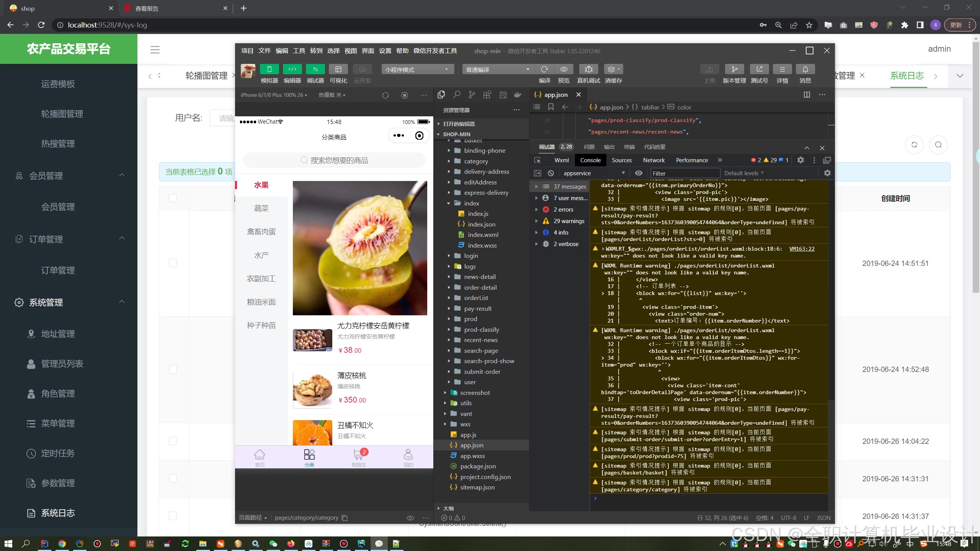Open DevTools settings gear icon
The image size is (980, 551).
(800, 160)
